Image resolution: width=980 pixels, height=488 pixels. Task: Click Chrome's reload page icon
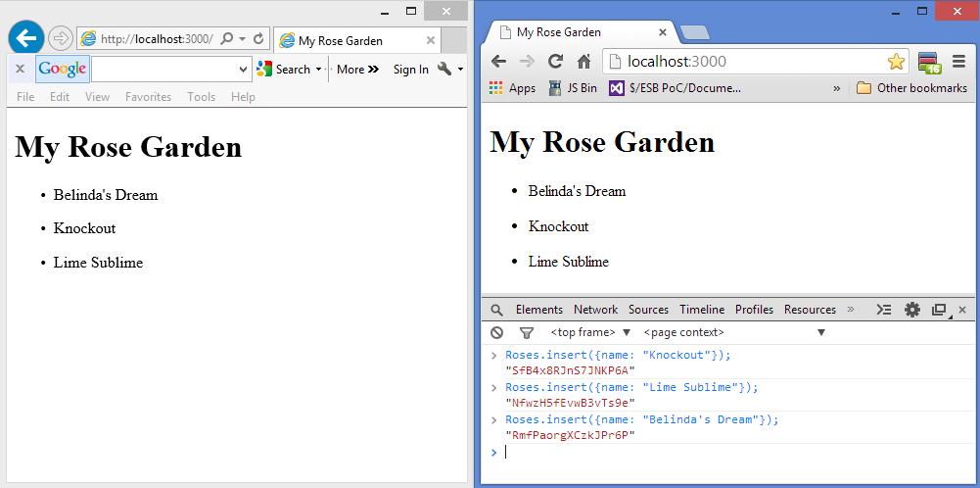555,62
